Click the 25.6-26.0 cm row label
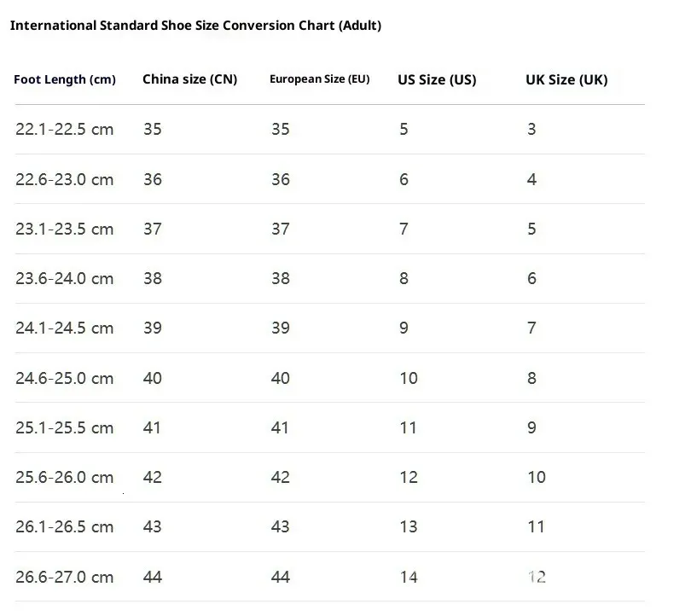This screenshot has width=691, height=616. click(x=64, y=477)
